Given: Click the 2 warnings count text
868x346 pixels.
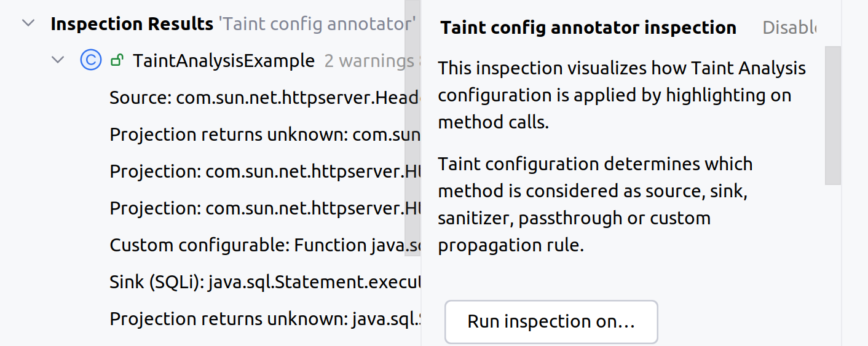Looking at the screenshot, I should click(368, 61).
